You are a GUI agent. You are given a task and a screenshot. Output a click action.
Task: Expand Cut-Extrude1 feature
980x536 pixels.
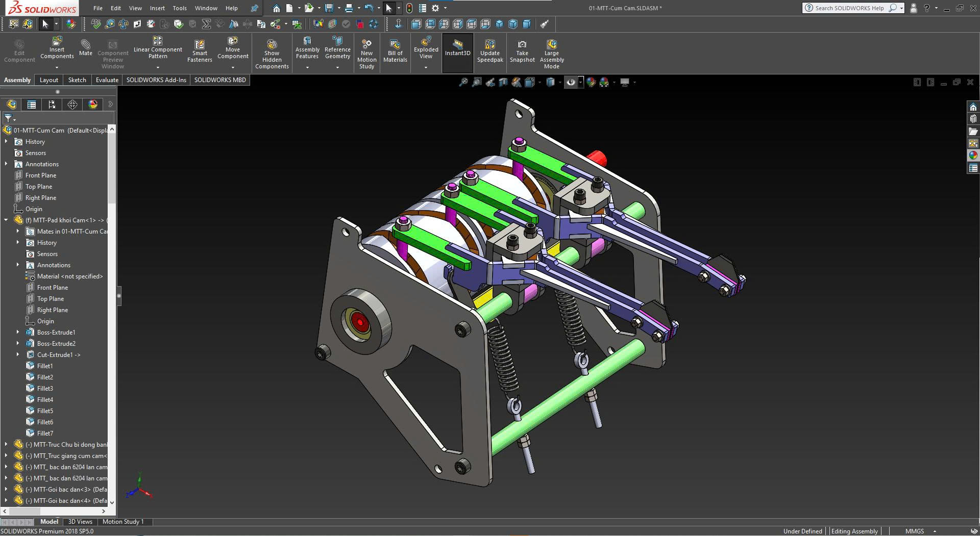pos(18,355)
